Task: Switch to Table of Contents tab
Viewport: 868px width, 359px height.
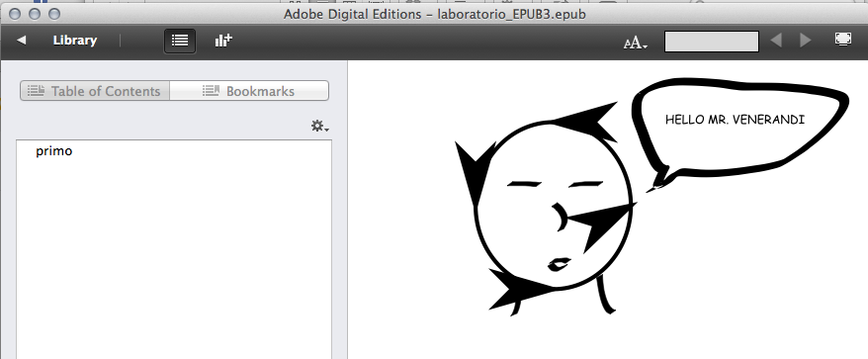Action: pyautogui.click(x=95, y=91)
